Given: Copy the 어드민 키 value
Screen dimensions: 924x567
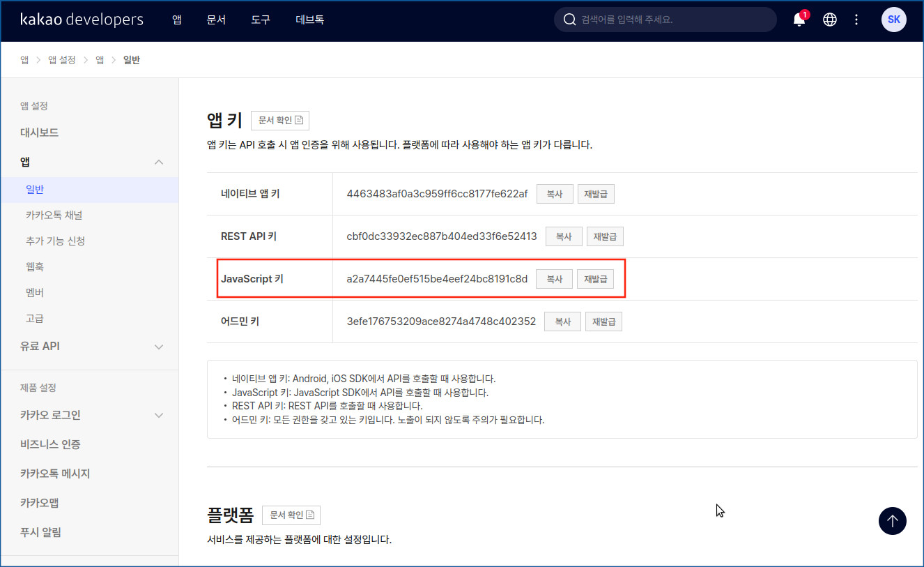Looking at the screenshot, I should tap(562, 322).
